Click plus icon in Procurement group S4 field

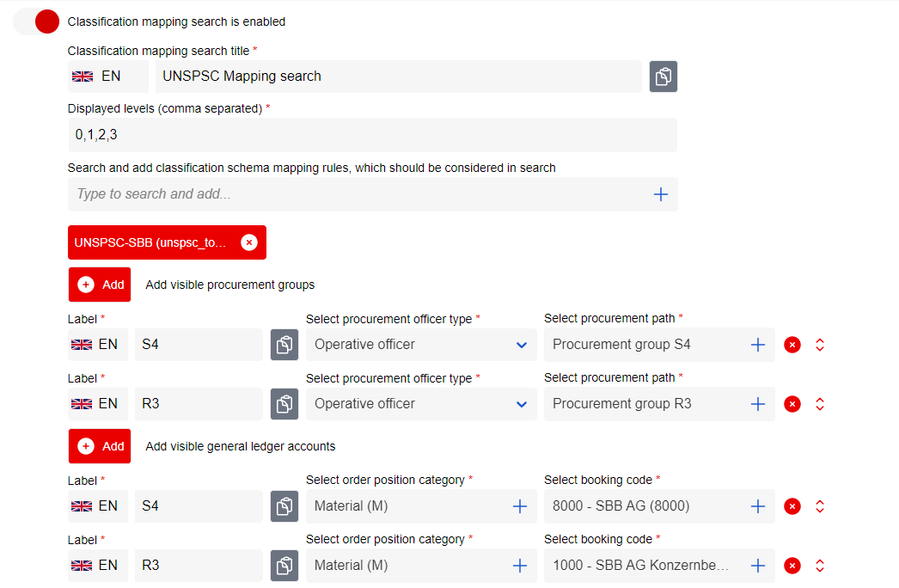point(757,345)
